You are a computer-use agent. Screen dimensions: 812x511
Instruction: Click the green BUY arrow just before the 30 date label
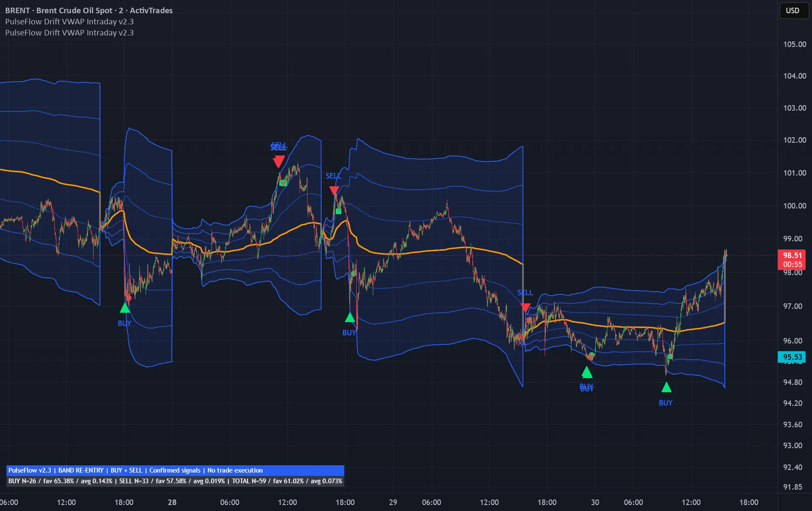[x=587, y=373]
